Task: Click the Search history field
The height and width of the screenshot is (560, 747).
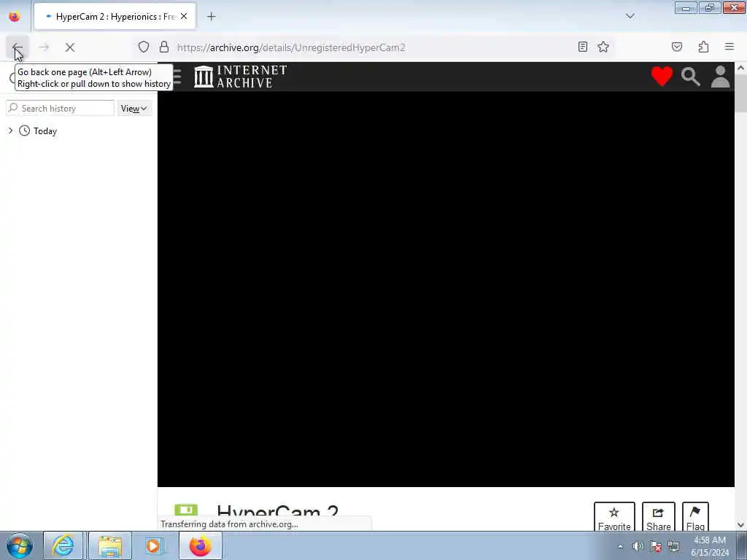Action: pos(61,108)
